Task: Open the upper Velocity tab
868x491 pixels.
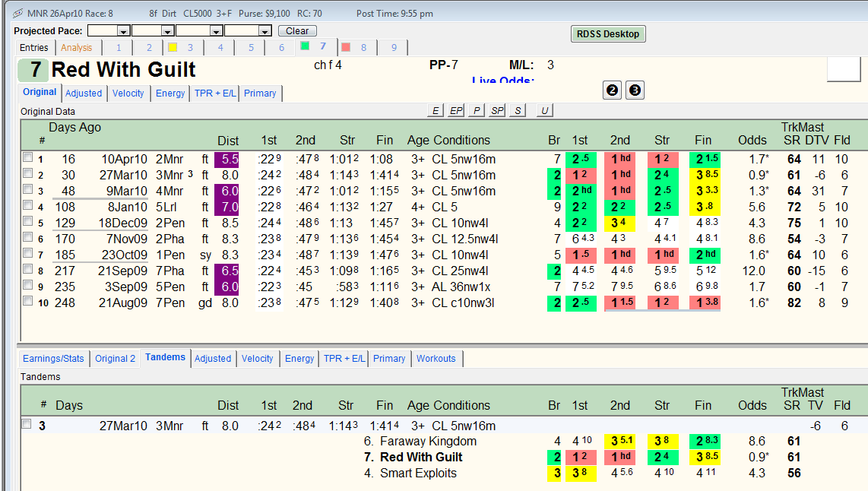Action: tap(128, 93)
